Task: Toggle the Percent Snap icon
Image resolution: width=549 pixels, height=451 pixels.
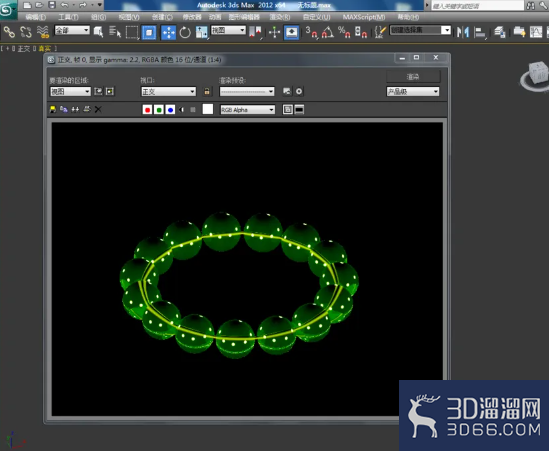Action: 344,32
